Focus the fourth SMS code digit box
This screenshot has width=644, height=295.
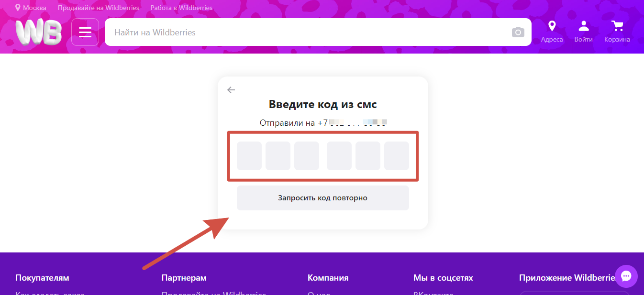pos(339,156)
